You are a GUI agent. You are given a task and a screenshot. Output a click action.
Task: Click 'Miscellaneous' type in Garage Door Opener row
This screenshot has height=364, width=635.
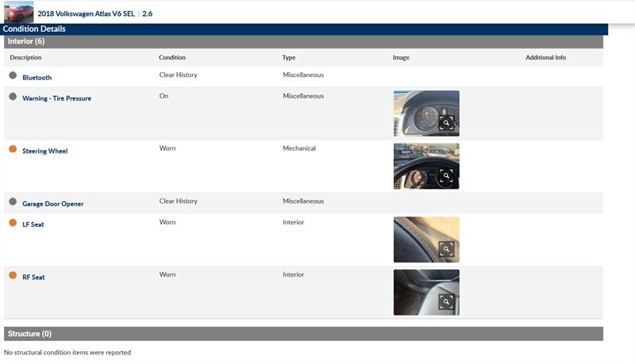pos(303,201)
